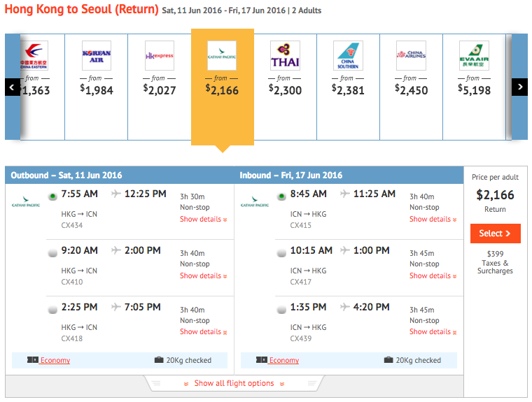Click the $399 Taxes & Surcharges text

(495, 262)
